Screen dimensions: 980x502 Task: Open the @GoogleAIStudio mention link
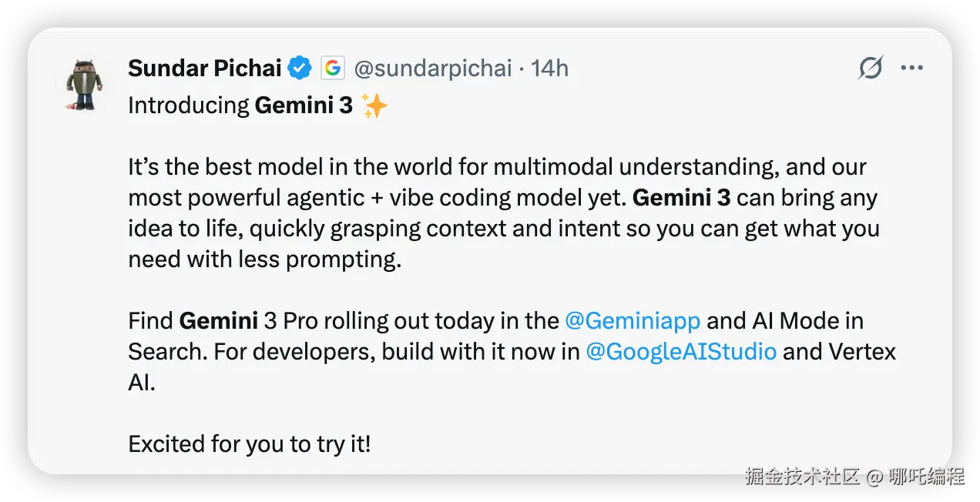pos(680,352)
